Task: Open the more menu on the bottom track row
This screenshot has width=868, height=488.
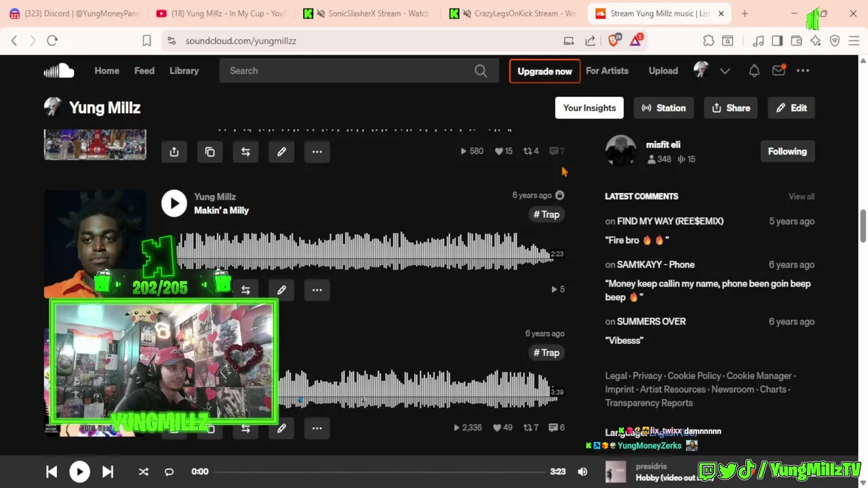Action: point(317,428)
